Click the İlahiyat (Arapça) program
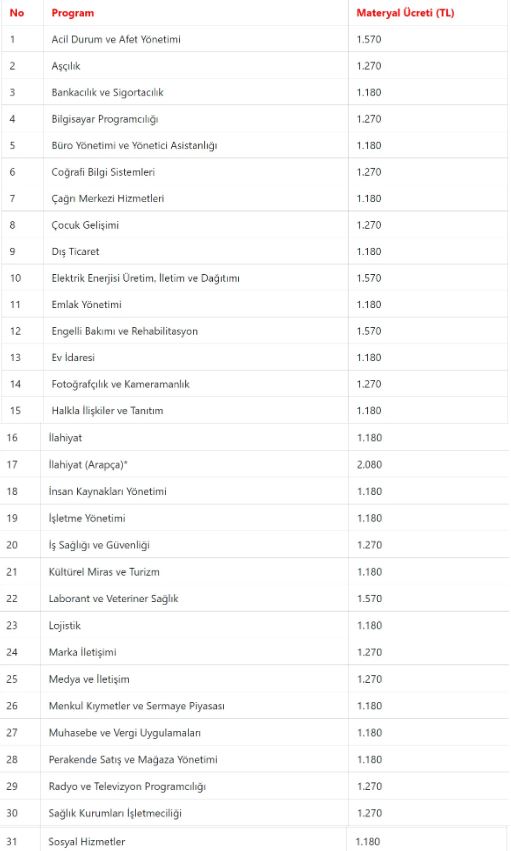The width and height of the screenshot is (511, 851). click(88, 465)
